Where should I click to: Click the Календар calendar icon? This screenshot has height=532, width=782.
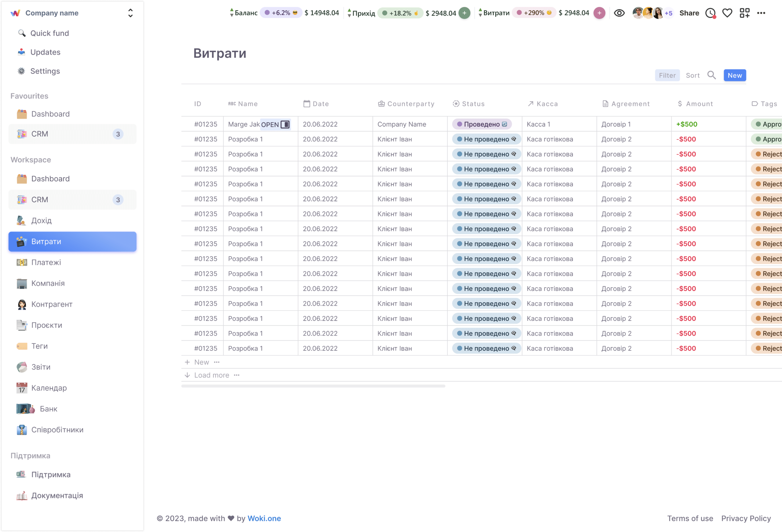(22, 388)
